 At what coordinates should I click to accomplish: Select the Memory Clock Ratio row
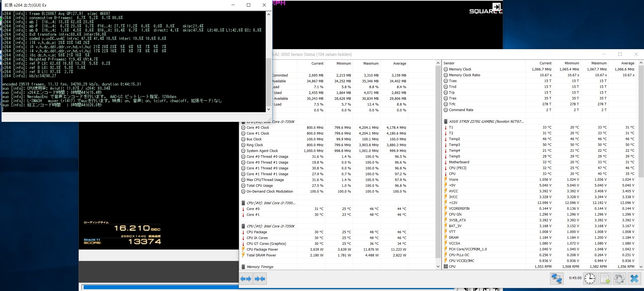point(539,75)
